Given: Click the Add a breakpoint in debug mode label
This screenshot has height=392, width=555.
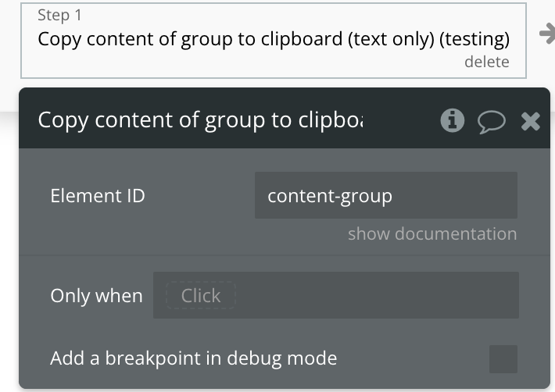Looking at the screenshot, I should click(x=194, y=358).
